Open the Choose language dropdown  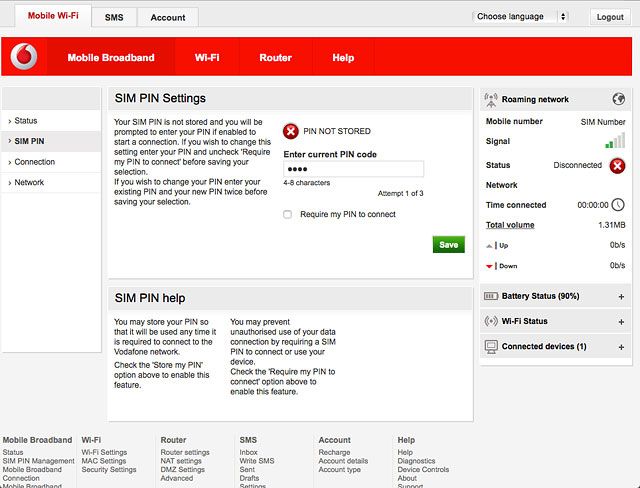point(520,17)
